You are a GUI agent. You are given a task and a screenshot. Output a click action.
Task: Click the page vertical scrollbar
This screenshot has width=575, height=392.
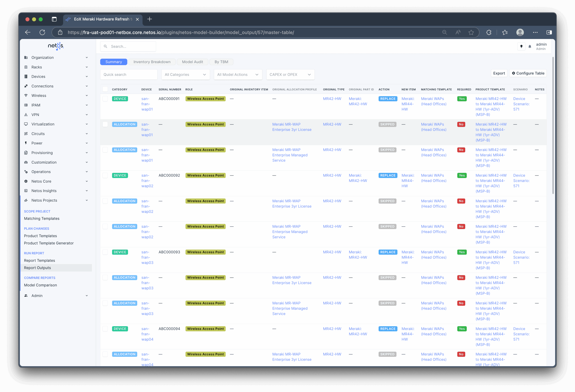pyautogui.click(x=553, y=126)
